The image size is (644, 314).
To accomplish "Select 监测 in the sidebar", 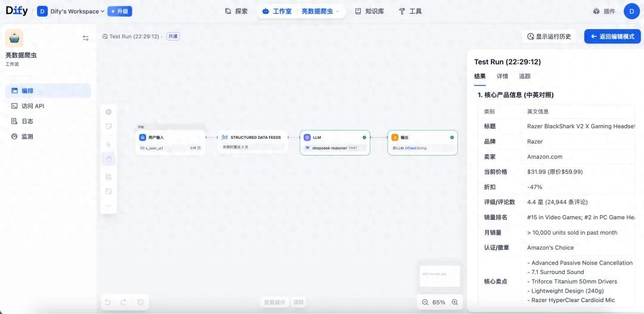I will pyautogui.click(x=48, y=136).
